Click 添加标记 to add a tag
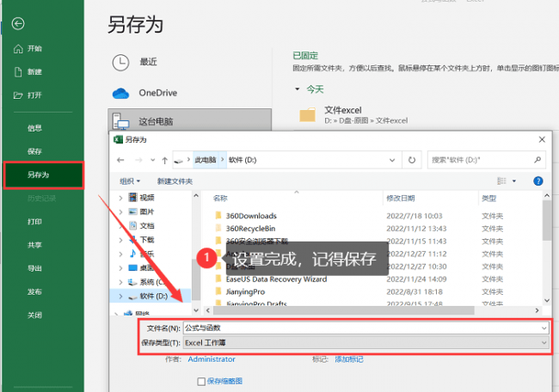The width and height of the screenshot is (559, 392). (348, 359)
